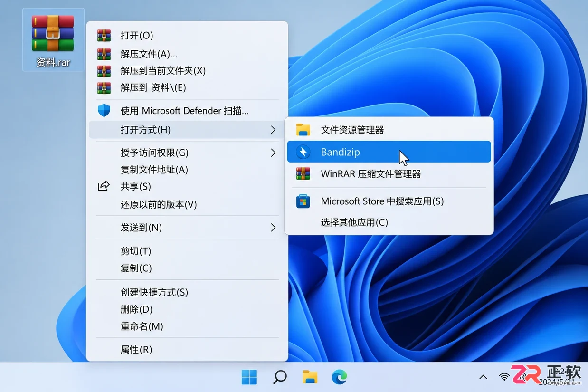Image resolution: width=588 pixels, height=392 pixels.
Task: Choose 删除(D) from the menu
Action: coord(187,309)
